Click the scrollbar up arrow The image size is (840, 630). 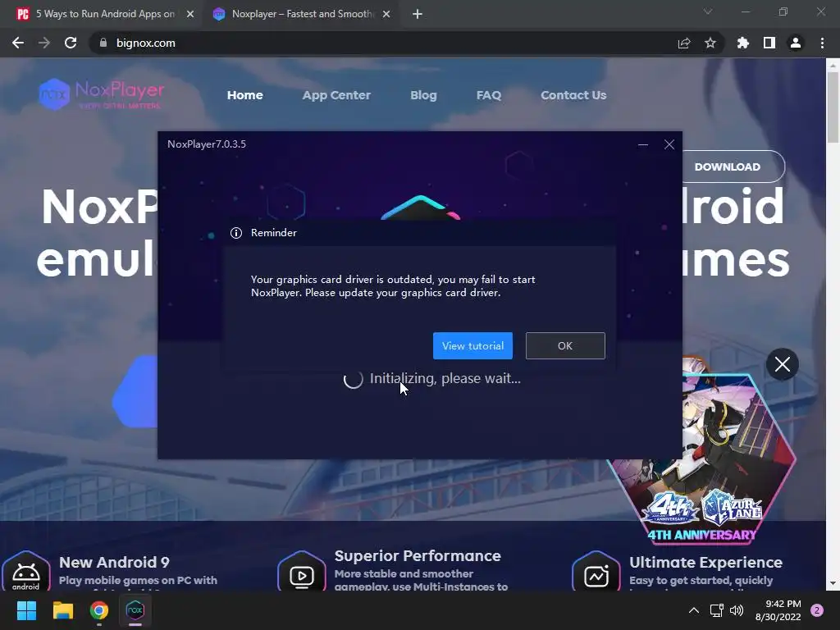tap(833, 65)
